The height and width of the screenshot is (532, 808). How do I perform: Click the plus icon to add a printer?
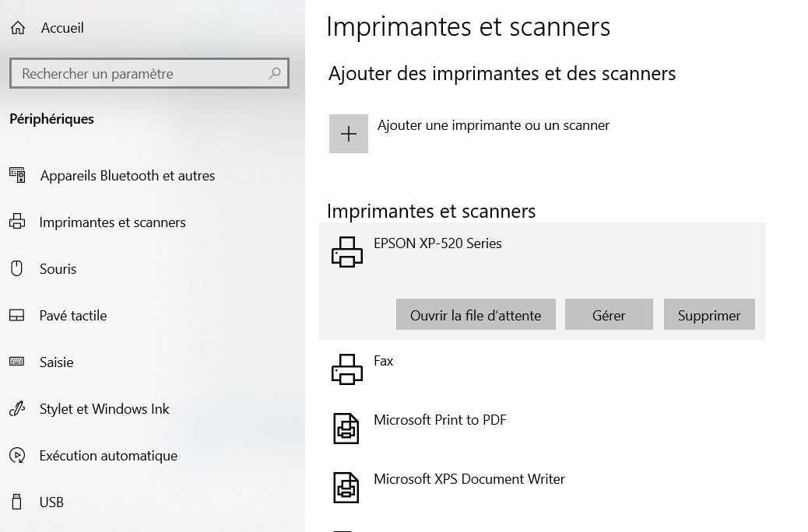point(348,134)
